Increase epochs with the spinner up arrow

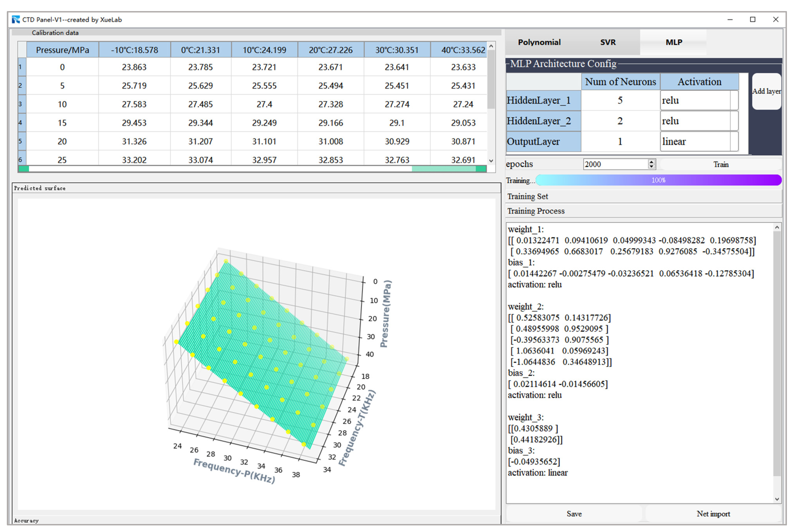coord(651,162)
